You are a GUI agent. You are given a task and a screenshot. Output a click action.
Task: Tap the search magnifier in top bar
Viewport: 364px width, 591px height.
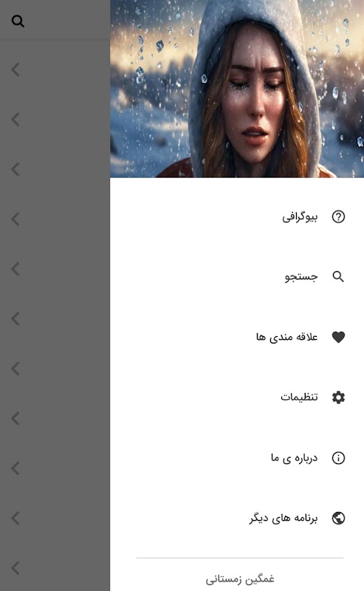[18, 21]
